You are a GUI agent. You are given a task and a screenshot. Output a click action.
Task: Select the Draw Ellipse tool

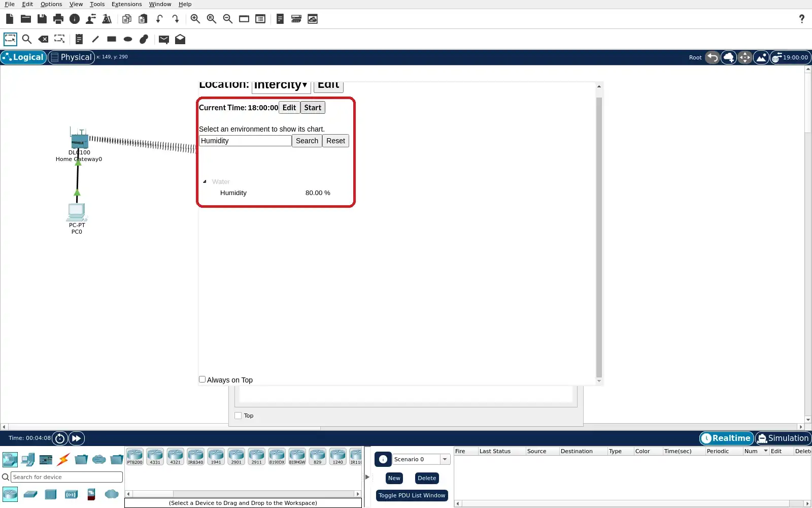(x=128, y=39)
